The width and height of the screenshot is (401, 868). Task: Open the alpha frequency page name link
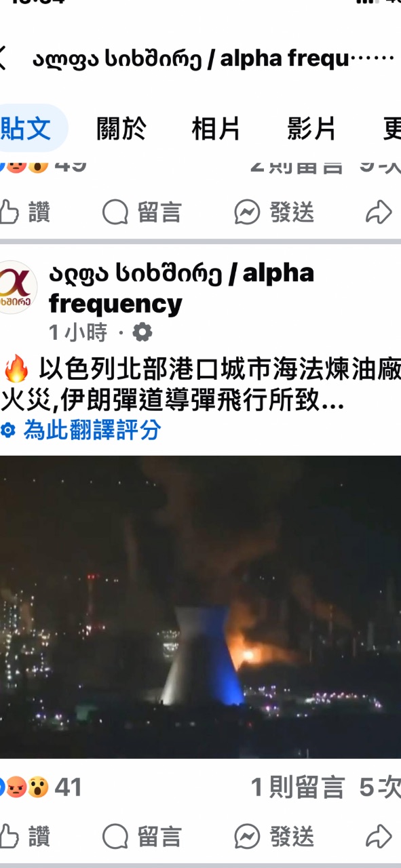pyautogui.click(x=182, y=288)
